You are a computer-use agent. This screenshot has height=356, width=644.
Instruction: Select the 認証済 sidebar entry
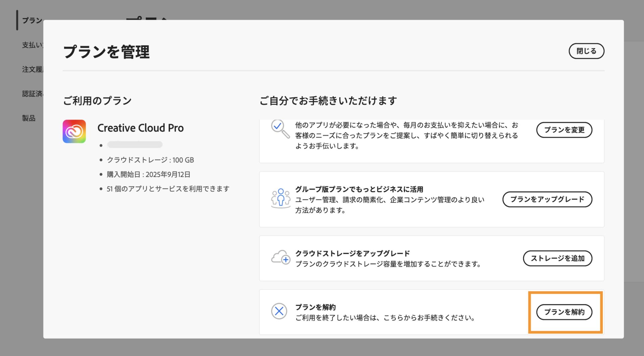coord(32,94)
